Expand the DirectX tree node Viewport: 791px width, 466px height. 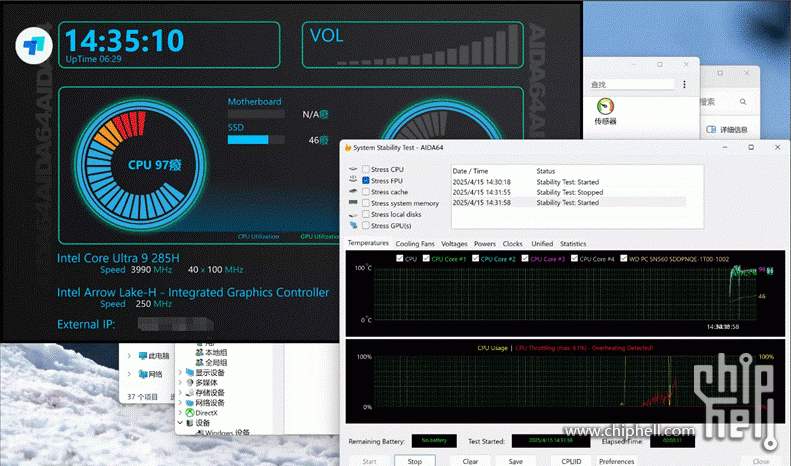pos(180,413)
